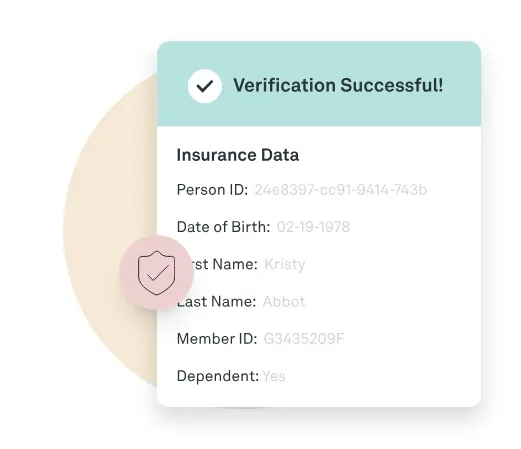Click the Last Name label

click(x=218, y=302)
